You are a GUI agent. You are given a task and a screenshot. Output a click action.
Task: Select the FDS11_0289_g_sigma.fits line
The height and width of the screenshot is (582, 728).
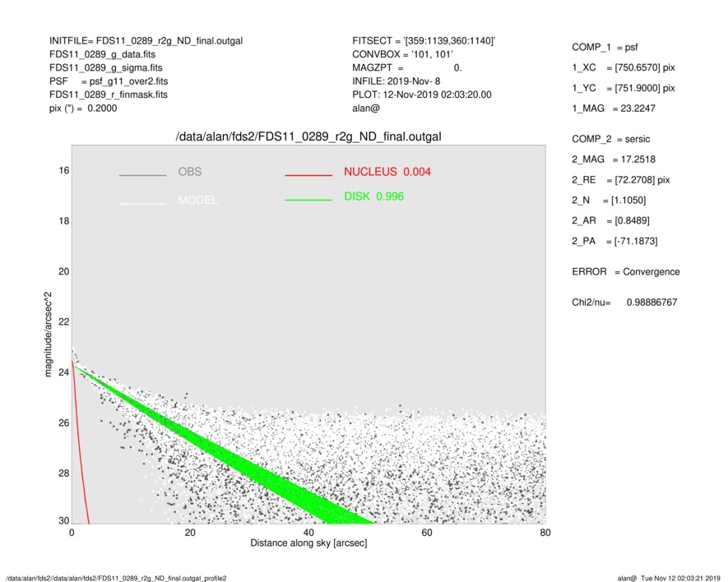(106, 67)
